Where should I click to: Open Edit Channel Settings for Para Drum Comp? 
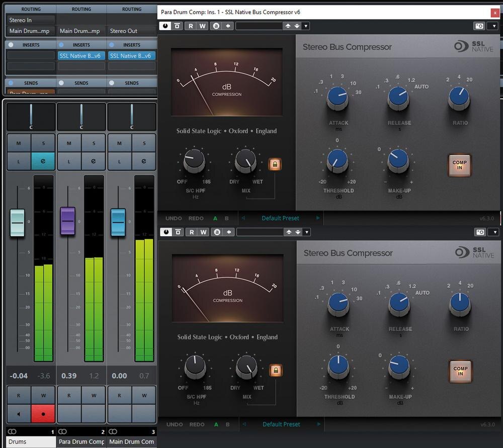tap(94, 161)
